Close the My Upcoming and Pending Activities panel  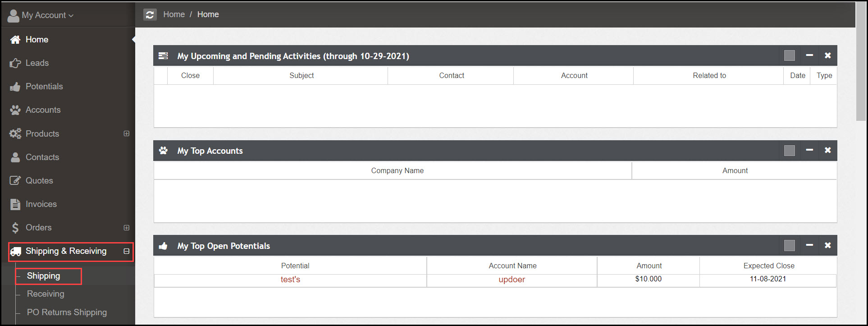tap(828, 55)
